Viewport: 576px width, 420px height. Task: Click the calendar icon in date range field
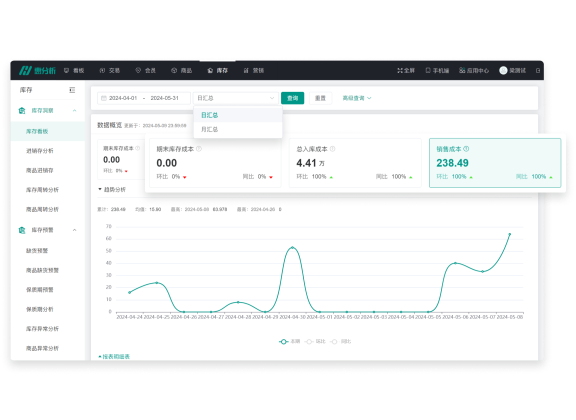coord(104,98)
